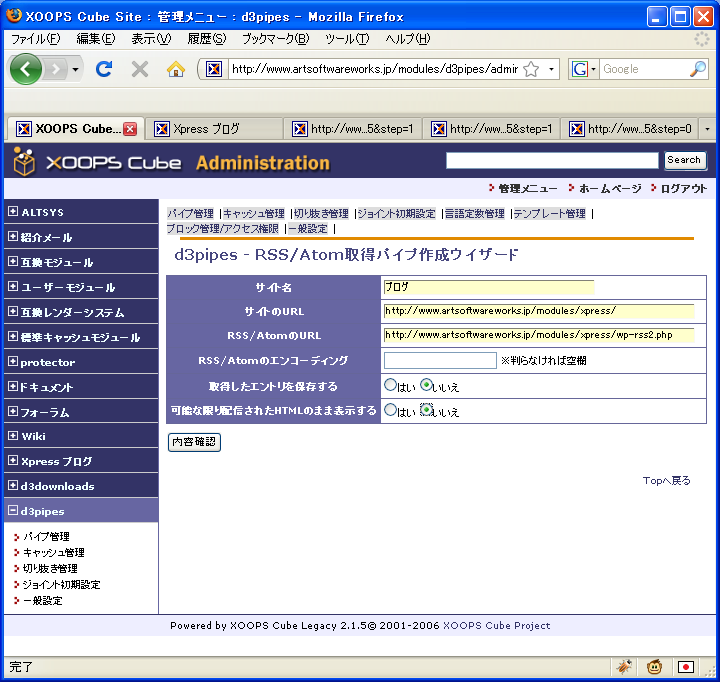The height and width of the screenshot is (682, 720).
Task: Click the browser Back arrow button
Action: pyautogui.click(x=27, y=69)
